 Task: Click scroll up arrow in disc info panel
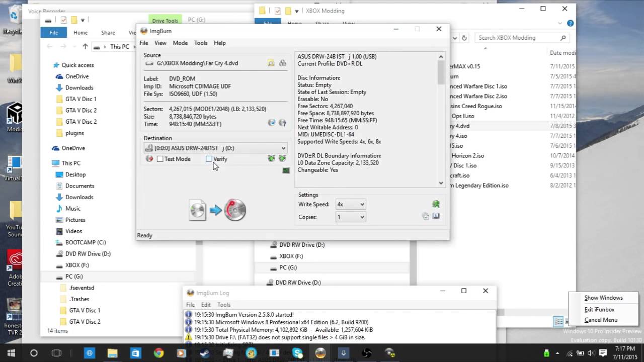pyautogui.click(x=441, y=57)
